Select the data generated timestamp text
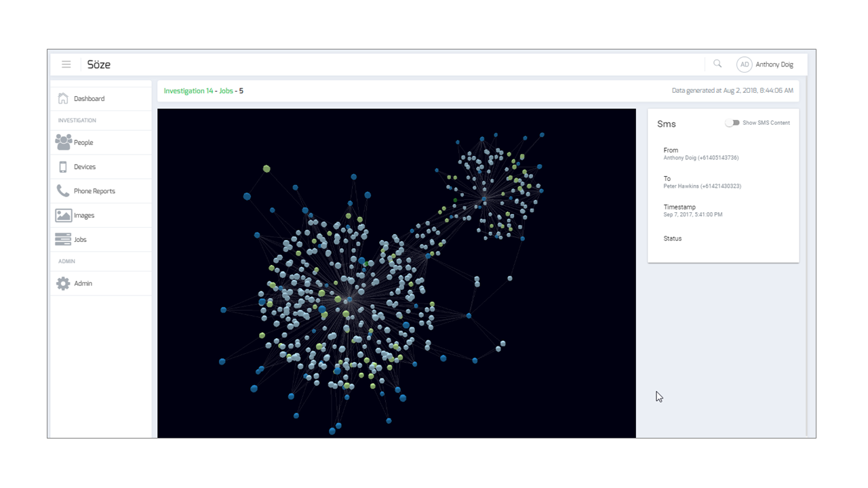 (x=732, y=90)
